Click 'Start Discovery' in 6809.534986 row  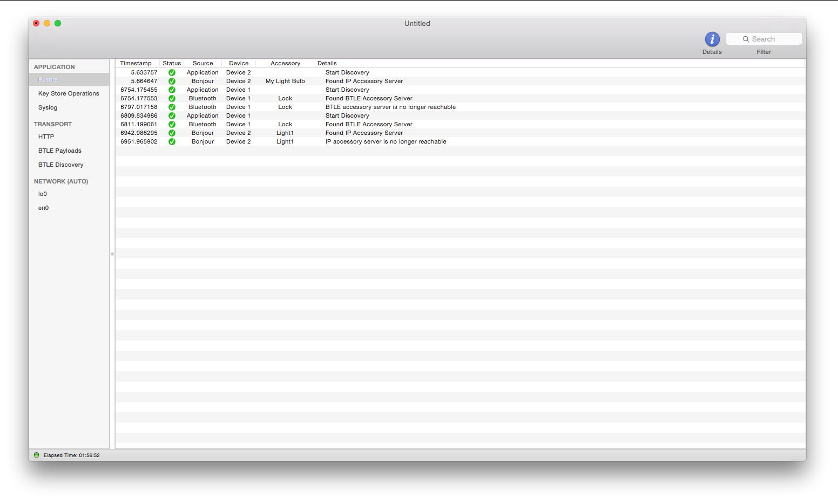coord(347,115)
